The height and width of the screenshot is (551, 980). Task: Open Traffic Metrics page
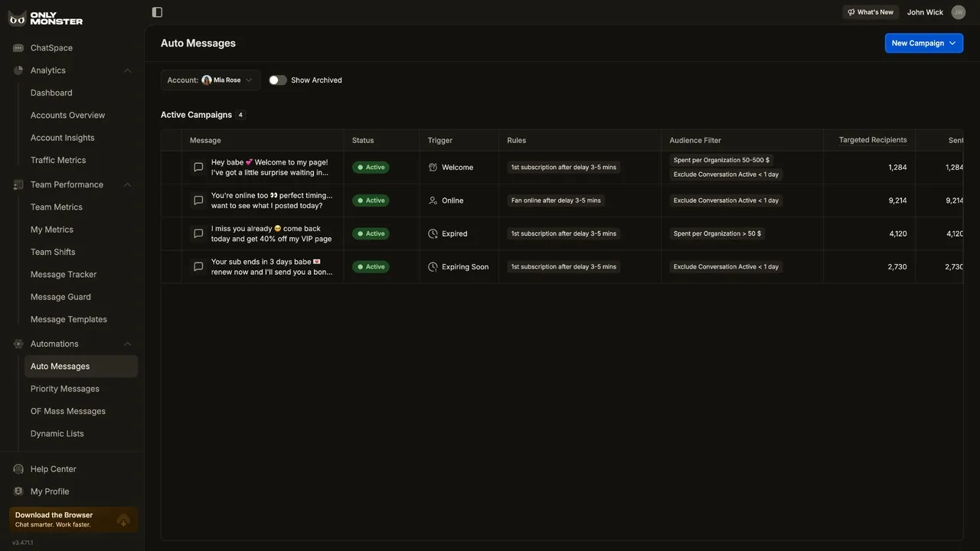58,160
